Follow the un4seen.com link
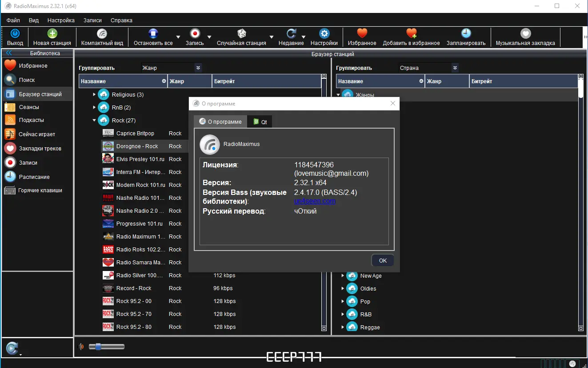This screenshot has width=588, height=368. 314,201
